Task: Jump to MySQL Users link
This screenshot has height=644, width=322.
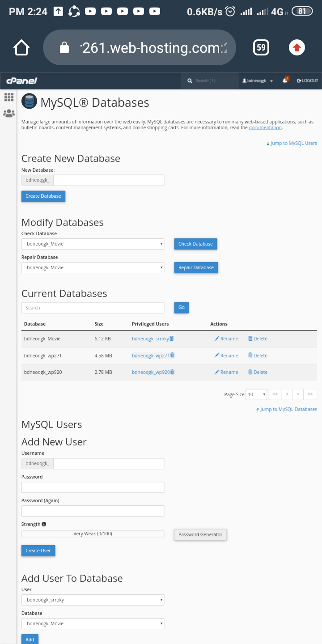Action: [x=292, y=143]
